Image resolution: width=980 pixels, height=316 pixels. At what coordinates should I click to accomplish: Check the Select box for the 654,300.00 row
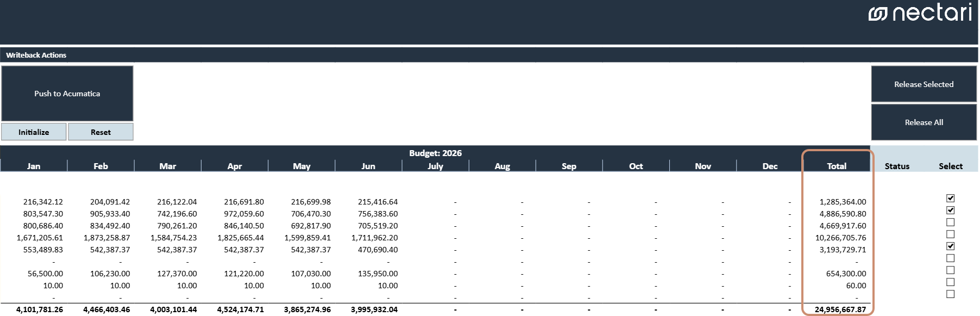click(950, 270)
